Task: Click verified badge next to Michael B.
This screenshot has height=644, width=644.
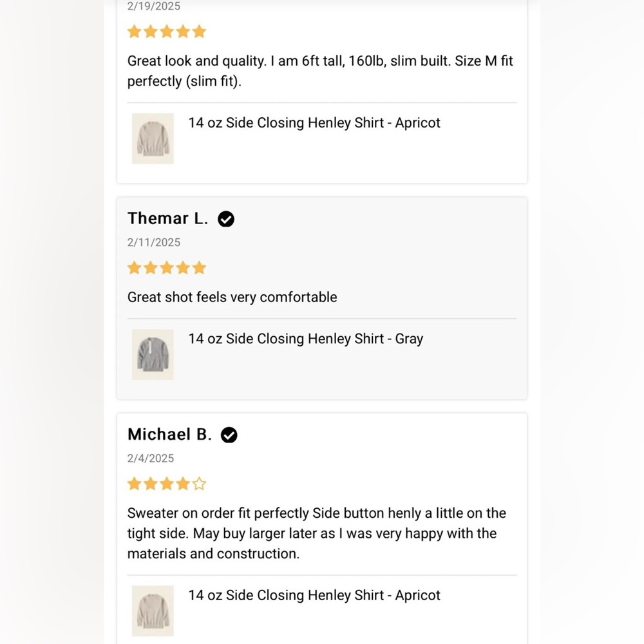Action: pyautogui.click(x=229, y=435)
